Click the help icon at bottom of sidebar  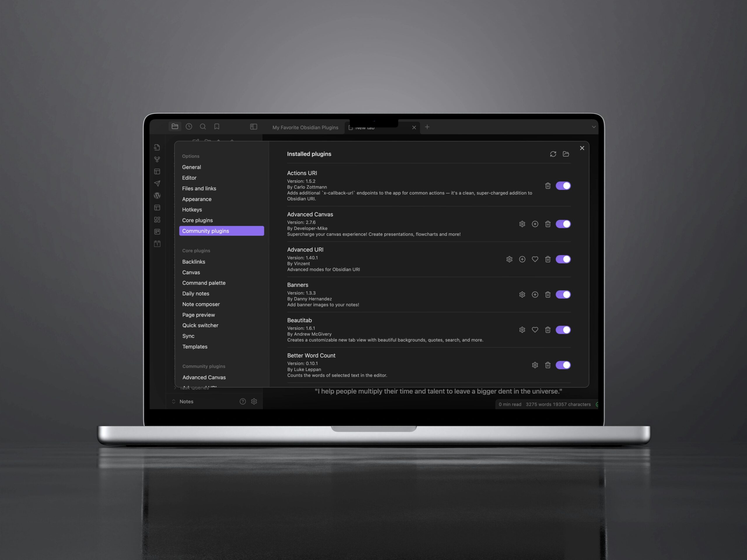click(242, 401)
